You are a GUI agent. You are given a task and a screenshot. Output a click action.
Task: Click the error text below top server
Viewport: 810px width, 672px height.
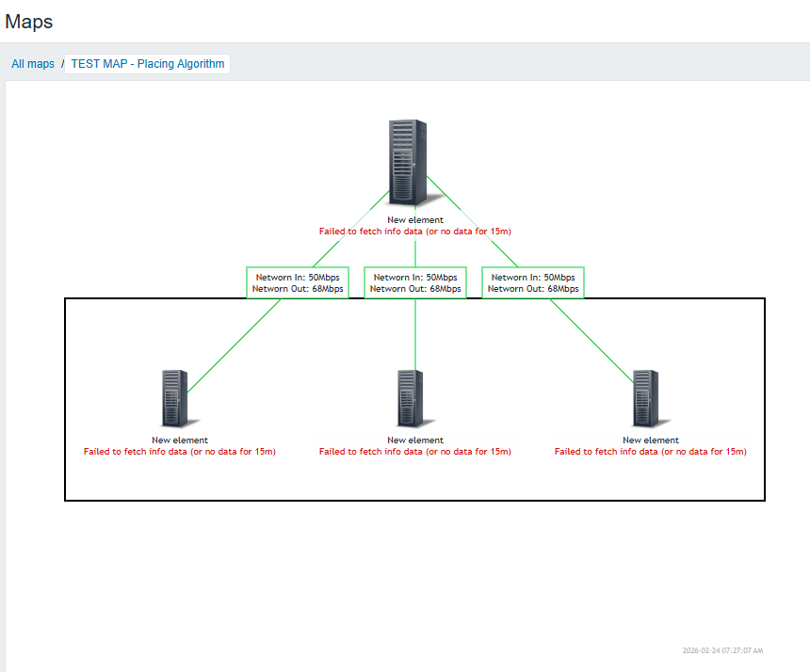[415, 231]
